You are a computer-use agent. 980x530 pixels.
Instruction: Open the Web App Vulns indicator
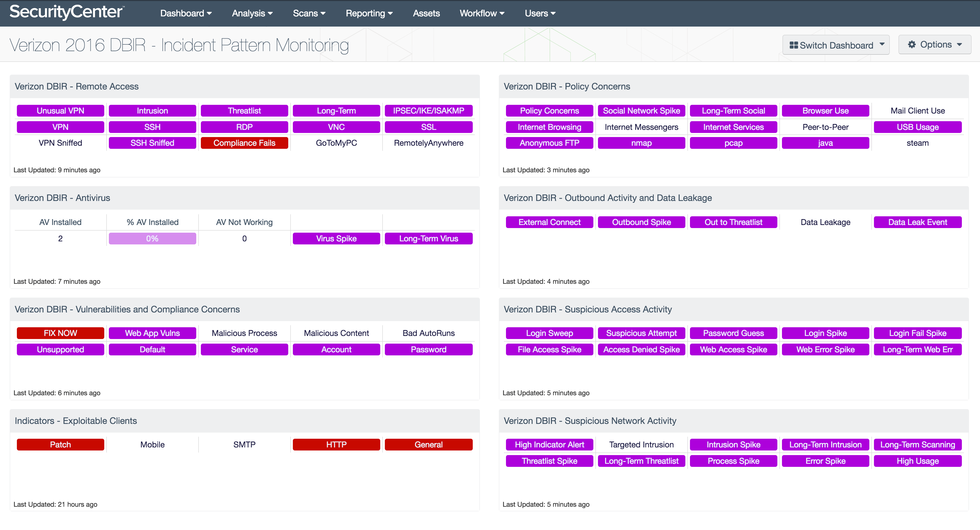click(153, 333)
